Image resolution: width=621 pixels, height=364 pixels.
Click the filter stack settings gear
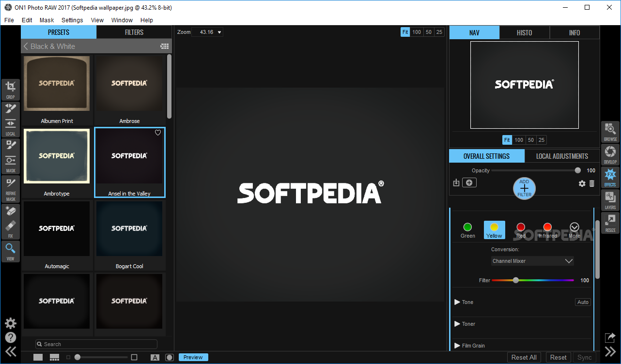click(x=582, y=183)
